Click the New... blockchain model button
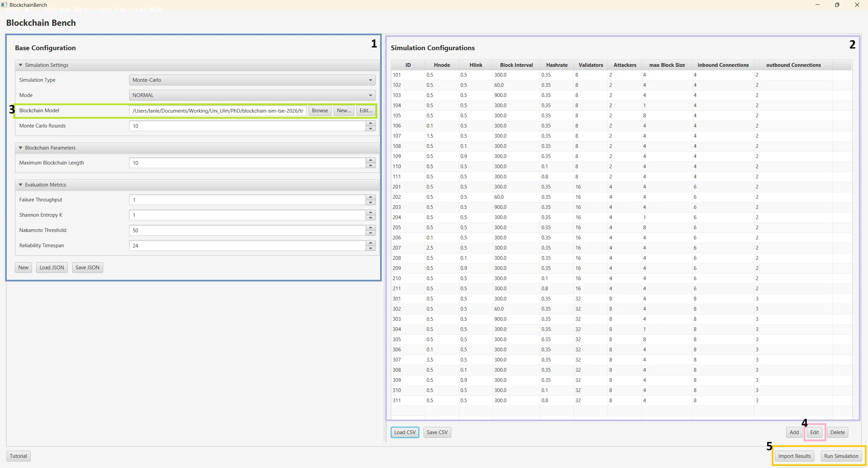This screenshot has height=468, width=868. (344, 111)
